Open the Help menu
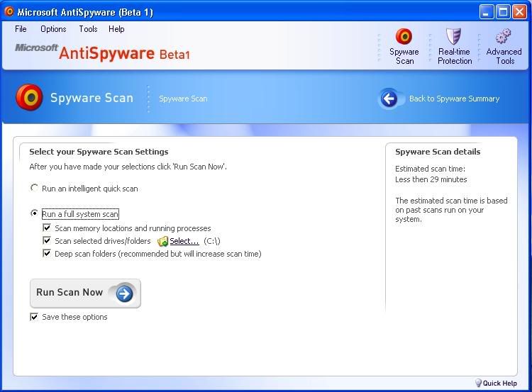The image size is (532, 392). point(116,29)
